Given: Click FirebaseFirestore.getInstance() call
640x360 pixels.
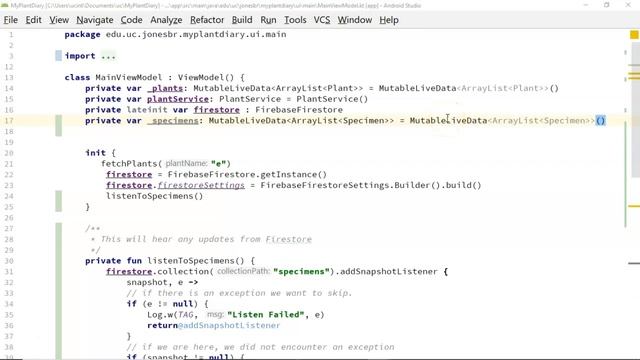Looking at the screenshot, I should 247,175.
